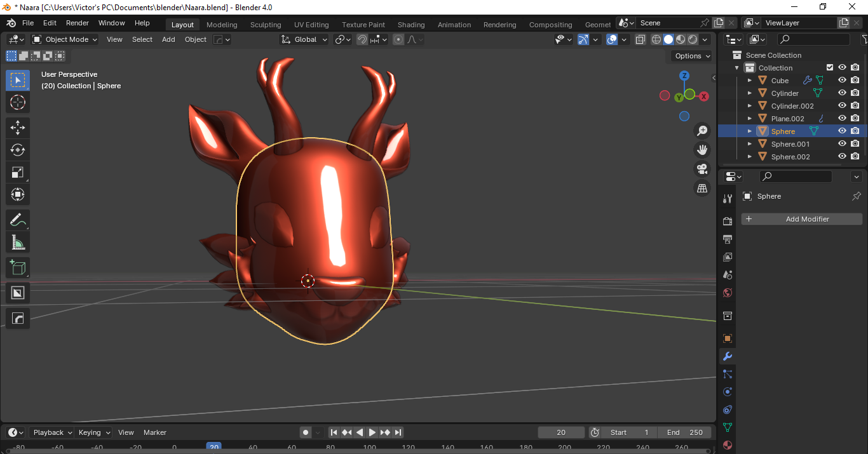Expand the Sphere.002 outliner item
The image size is (868, 454).
click(x=750, y=156)
